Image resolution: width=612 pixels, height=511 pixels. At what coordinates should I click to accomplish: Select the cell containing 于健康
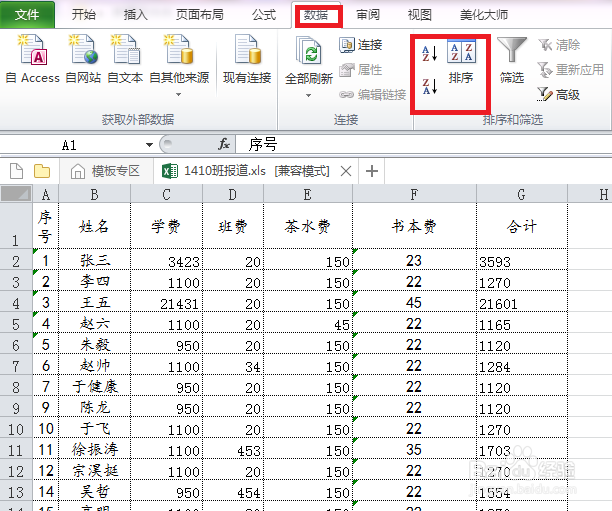point(94,386)
